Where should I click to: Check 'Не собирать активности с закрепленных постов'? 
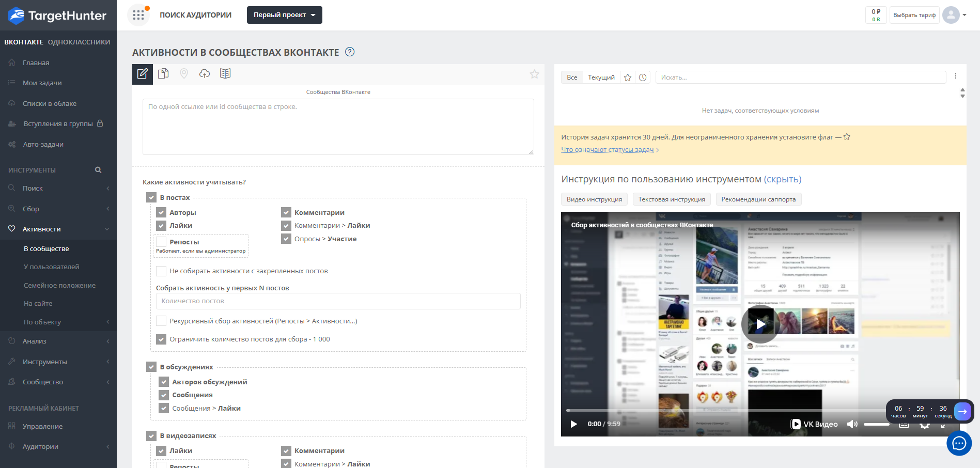pos(161,271)
